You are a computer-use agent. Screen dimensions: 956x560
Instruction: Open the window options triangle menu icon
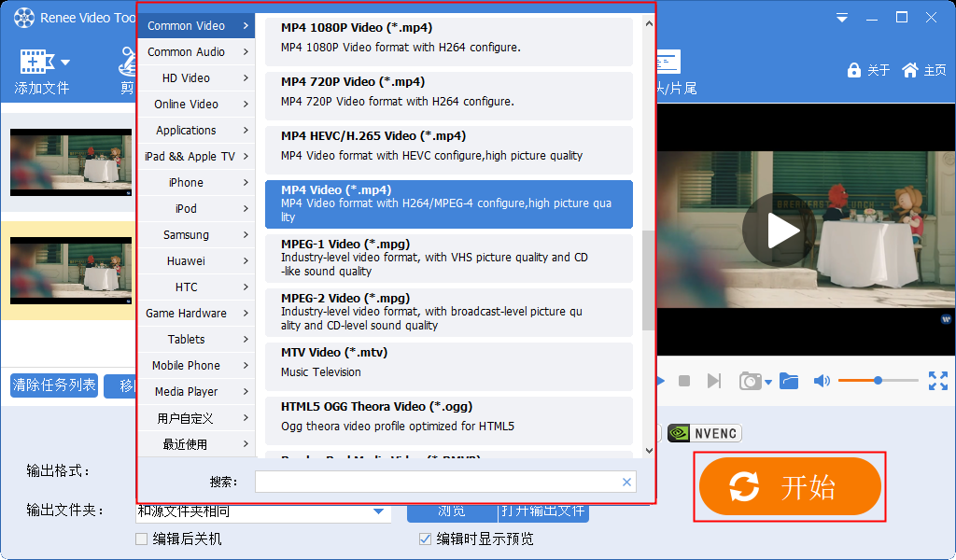coord(842,19)
